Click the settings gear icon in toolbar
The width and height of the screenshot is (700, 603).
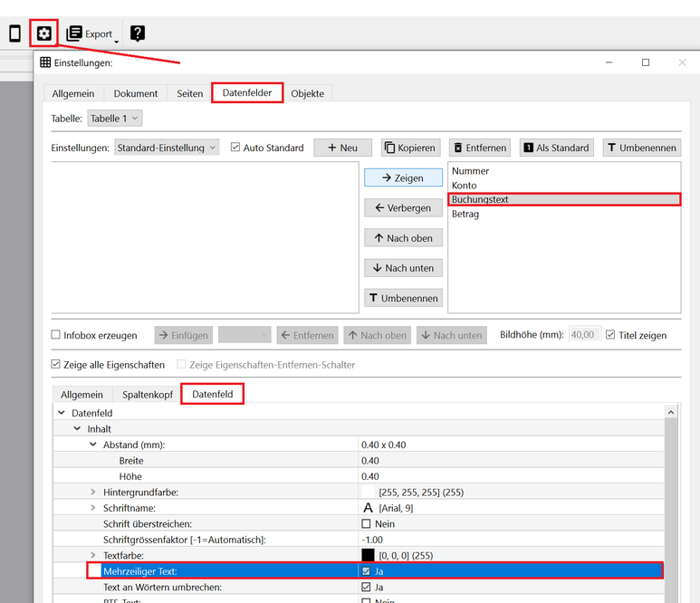(x=43, y=33)
